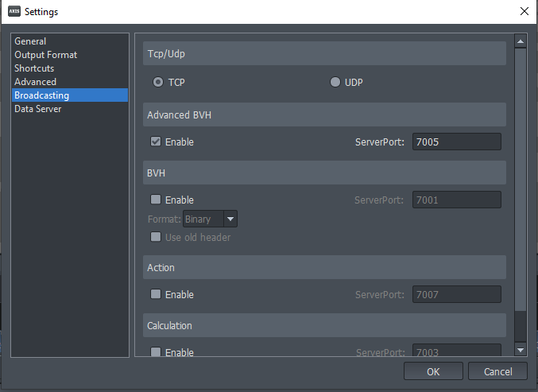
Task: Uncheck the Advanced BVH Enable checkbox
Action: [156, 142]
